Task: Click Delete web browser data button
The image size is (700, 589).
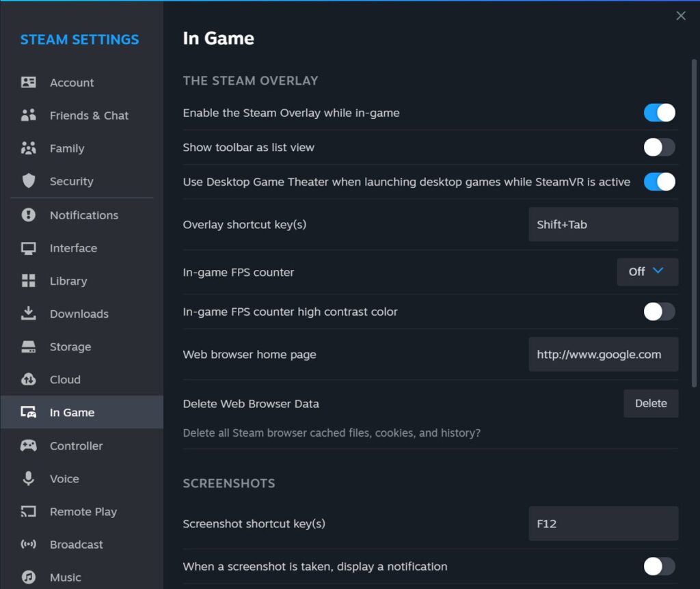Action: (651, 403)
